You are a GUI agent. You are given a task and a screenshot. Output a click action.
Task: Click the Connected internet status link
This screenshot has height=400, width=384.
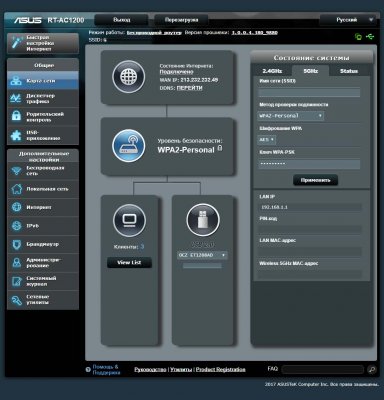pyautogui.click(x=176, y=72)
